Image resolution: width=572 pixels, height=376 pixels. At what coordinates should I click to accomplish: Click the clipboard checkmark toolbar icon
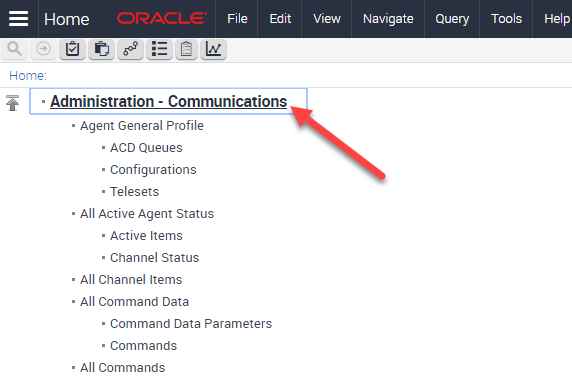72,49
